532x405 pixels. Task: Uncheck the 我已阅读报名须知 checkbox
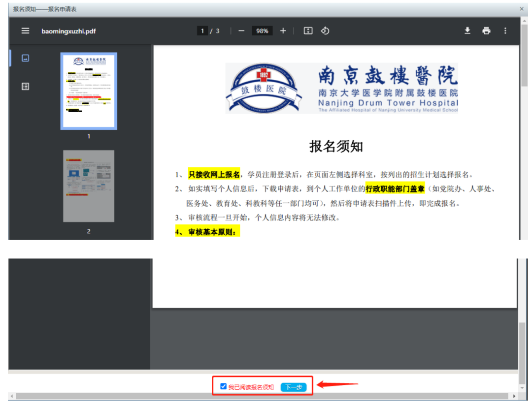(x=223, y=386)
